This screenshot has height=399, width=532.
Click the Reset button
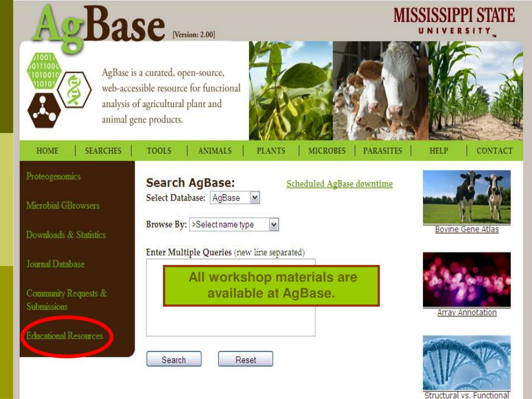click(x=246, y=360)
